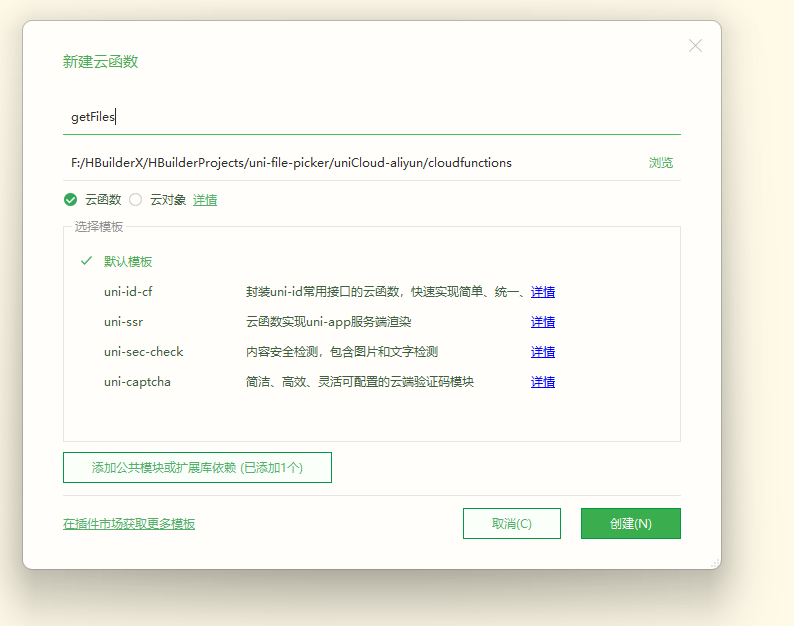Click the function name input field
794x626 pixels.
tap(370, 117)
